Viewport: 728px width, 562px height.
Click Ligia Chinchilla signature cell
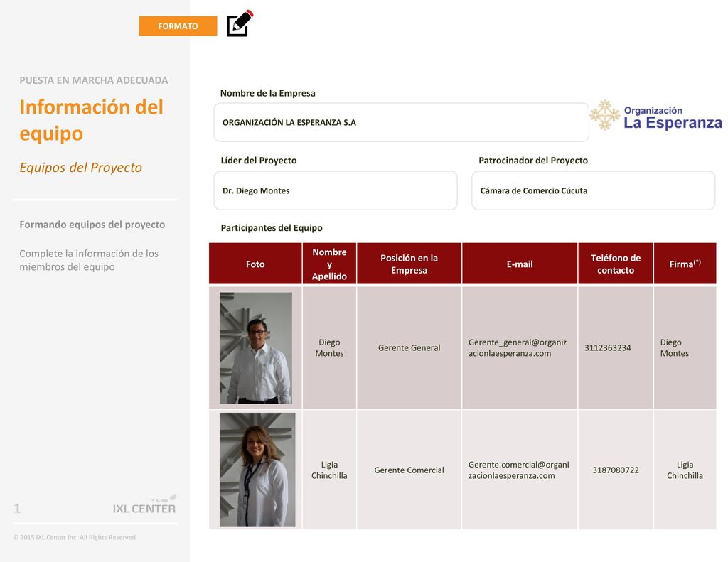coord(685,470)
